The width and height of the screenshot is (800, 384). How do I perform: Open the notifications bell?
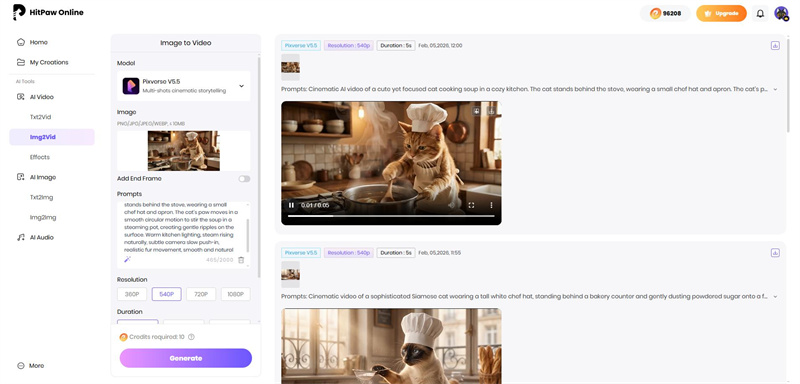(x=760, y=13)
